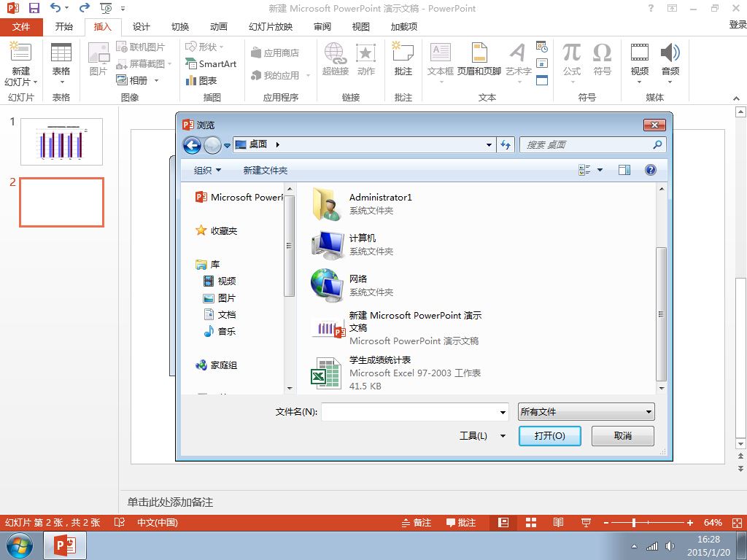This screenshot has height=560, width=747.
Task: Insert a 图表 chart
Action: (x=201, y=80)
